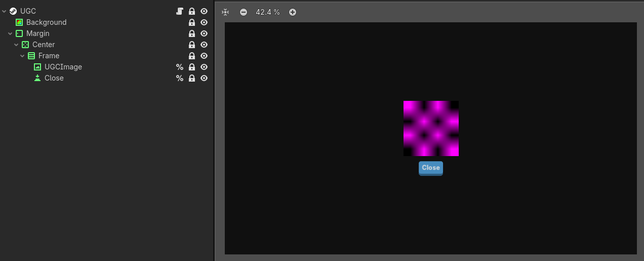Select the UGC node label
This screenshot has height=261, width=644.
(28, 11)
